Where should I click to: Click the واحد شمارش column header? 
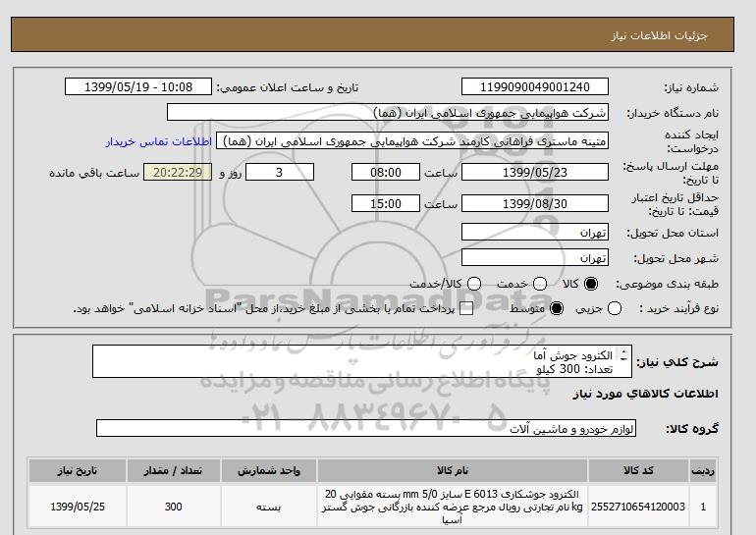(x=269, y=470)
